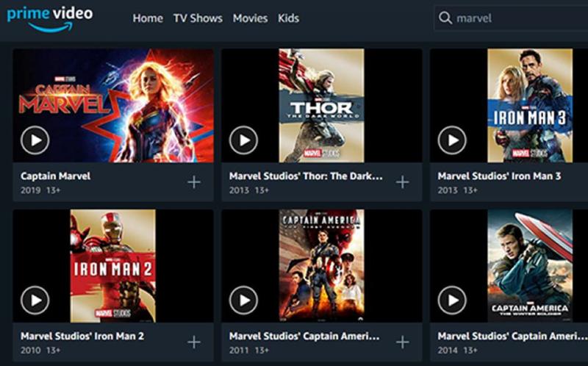Select the Iron Man 2 poster thumbnail
Image resolution: width=588 pixels, height=366 pixels.
[113, 266]
